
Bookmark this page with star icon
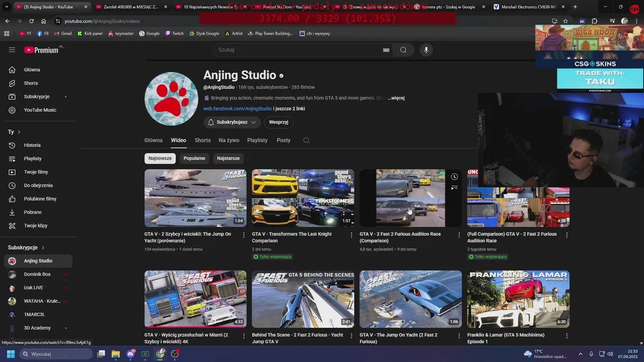[x=566, y=21]
